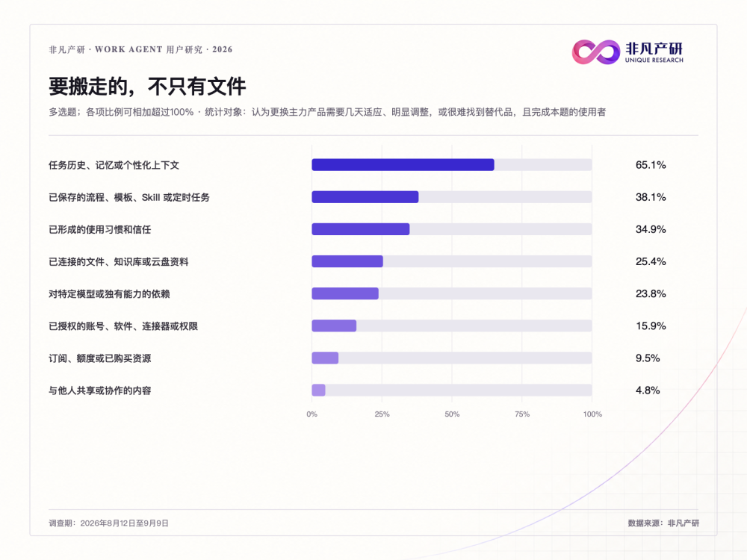Viewport: 747px width, 560px height.
Task: Select the label 已连接的文件、知识库或云盘资料
Action: [119, 261]
